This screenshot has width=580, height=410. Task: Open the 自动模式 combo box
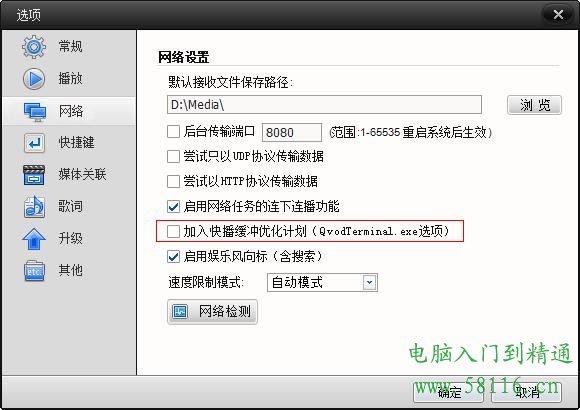point(322,283)
